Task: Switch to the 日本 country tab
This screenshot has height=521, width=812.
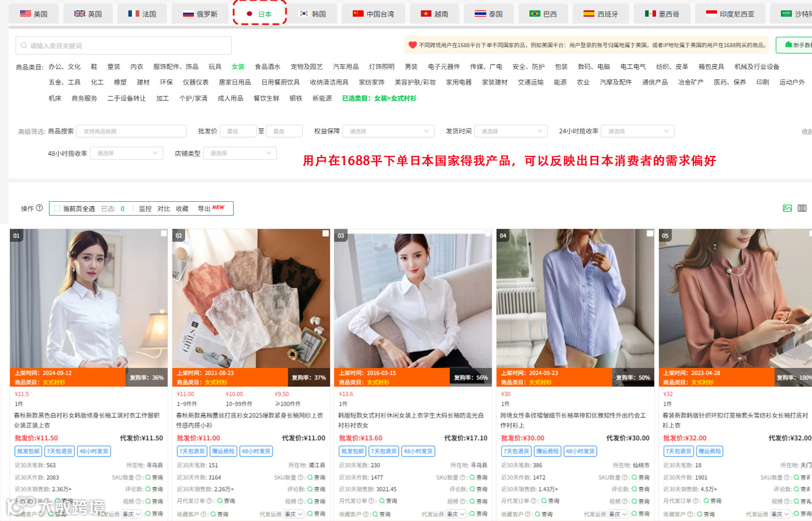Action: click(260, 14)
